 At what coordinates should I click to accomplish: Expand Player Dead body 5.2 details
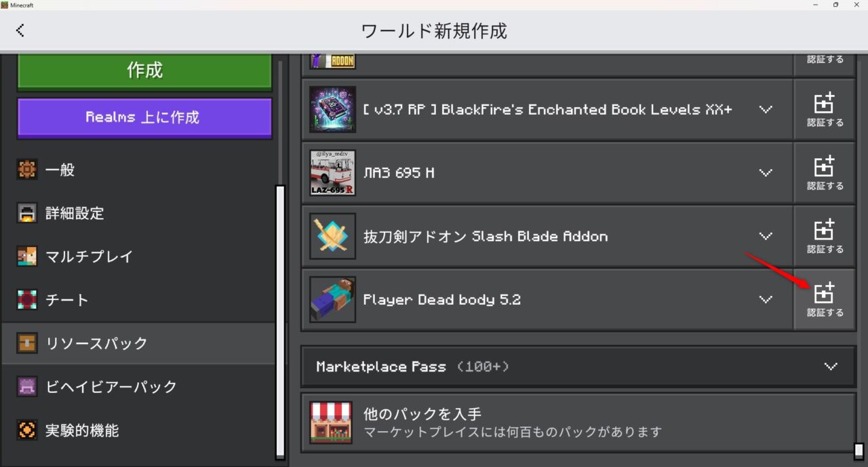point(766,299)
